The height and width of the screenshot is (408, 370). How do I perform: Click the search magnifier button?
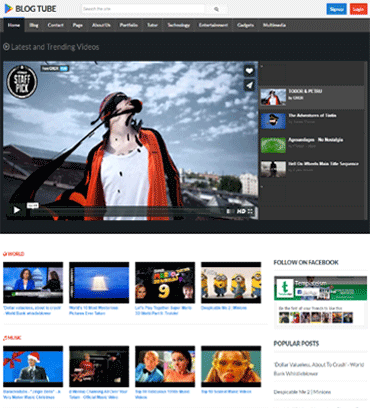tap(216, 9)
